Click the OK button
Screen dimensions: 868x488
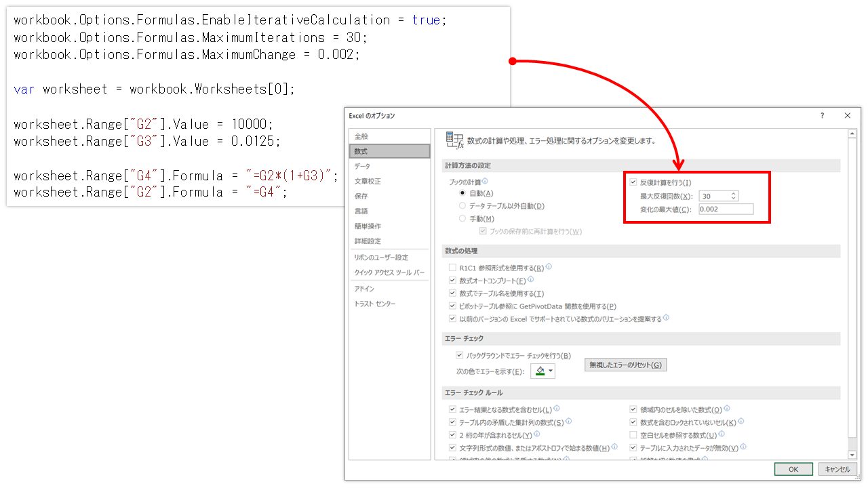[793, 469]
